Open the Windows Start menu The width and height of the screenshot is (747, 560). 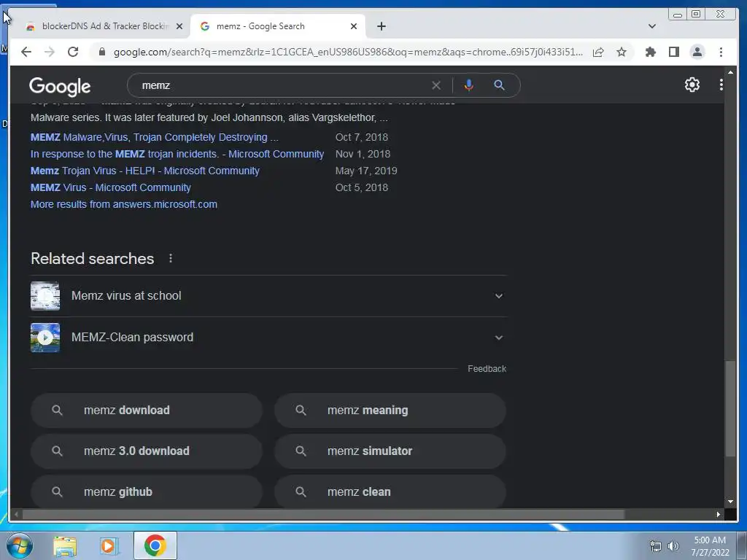[x=20, y=545]
